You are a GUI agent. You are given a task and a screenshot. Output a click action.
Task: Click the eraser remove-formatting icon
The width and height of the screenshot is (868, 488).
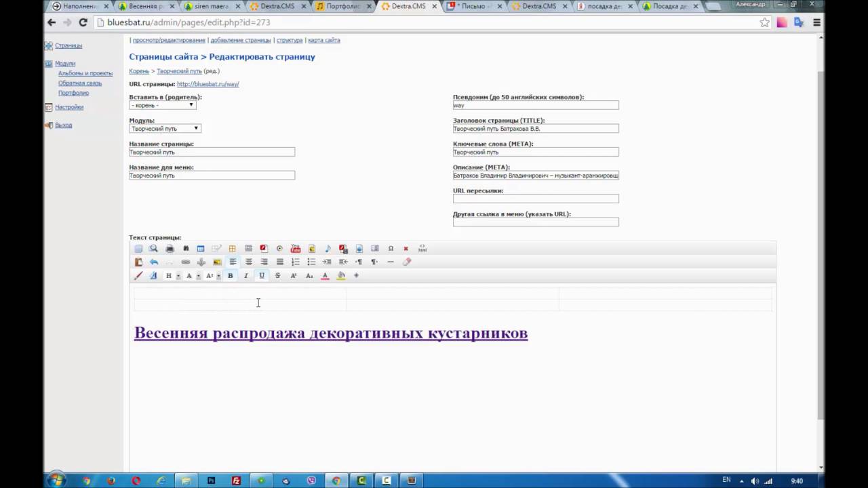click(407, 262)
